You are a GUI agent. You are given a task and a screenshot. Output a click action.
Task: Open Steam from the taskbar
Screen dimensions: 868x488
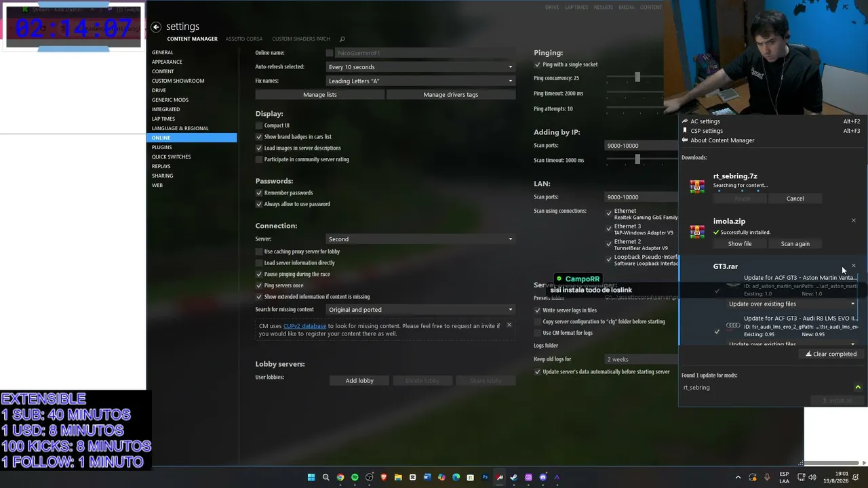click(x=514, y=477)
